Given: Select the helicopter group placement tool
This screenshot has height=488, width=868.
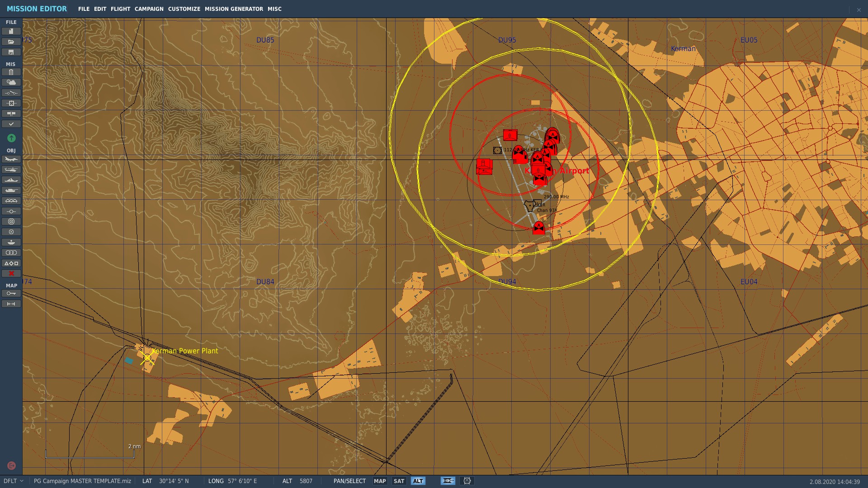Looking at the screenshot, I should point(11,170).
